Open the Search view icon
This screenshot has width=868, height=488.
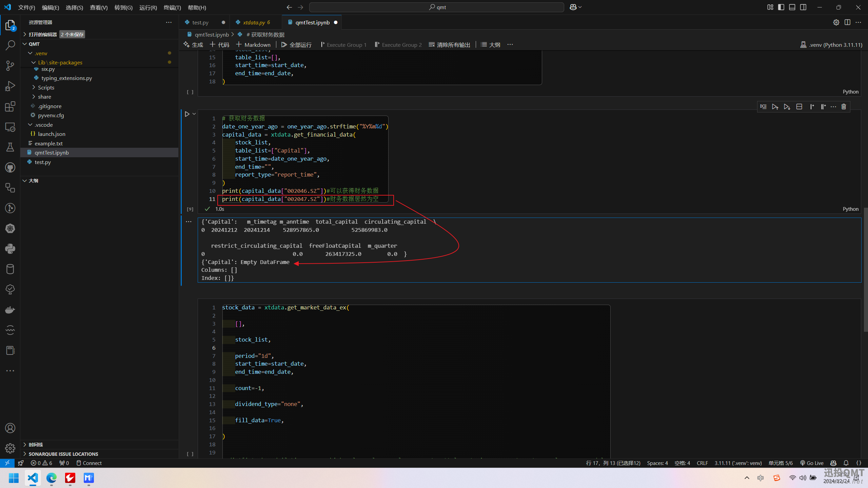tap(10, 45)
